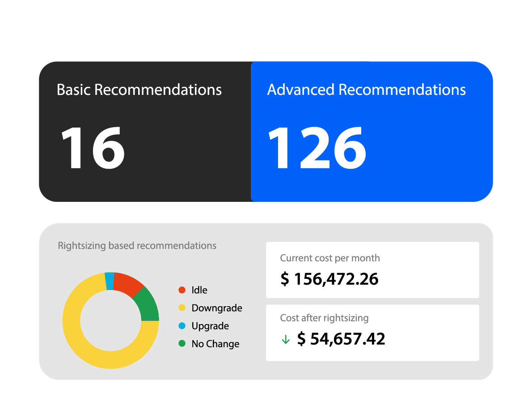The image size is (532, 414).
Task: Toggle the Idle legend label
Action: (x=199, y=290)
